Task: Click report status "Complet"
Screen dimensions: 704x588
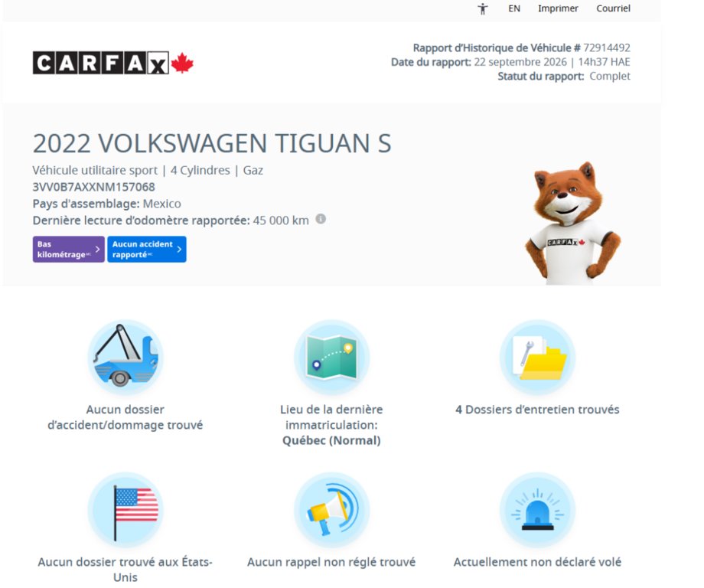Action: (x=610, y=77)
